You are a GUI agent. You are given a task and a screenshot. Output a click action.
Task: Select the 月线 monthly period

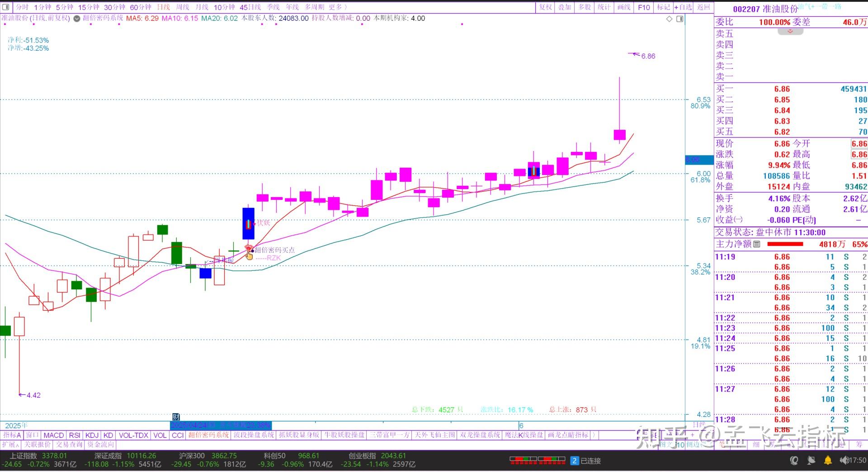coord(202,7)
